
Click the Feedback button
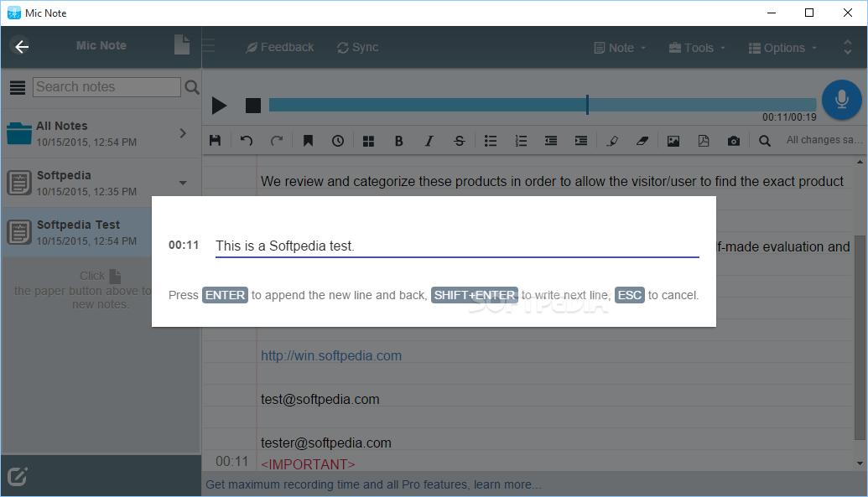(279, 48)
